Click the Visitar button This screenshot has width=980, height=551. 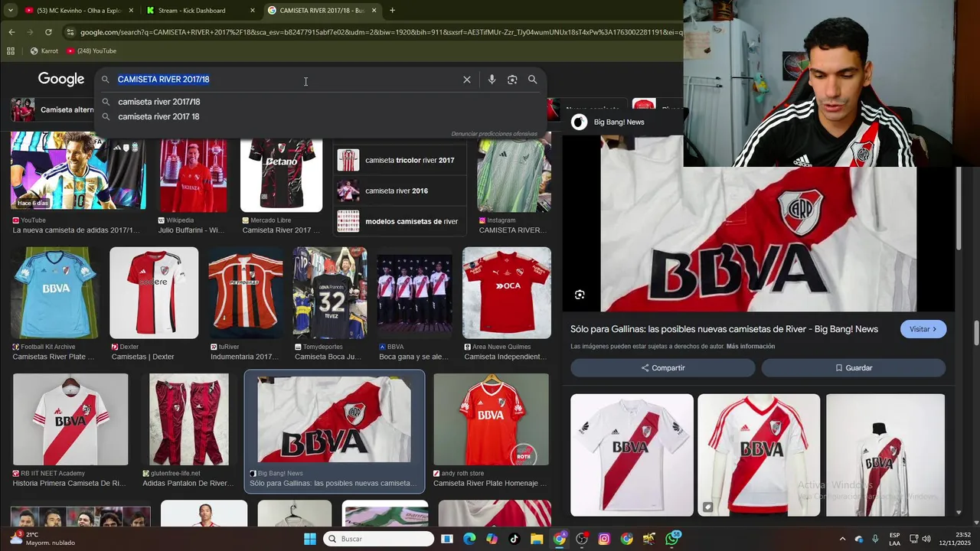coord(923,329)
